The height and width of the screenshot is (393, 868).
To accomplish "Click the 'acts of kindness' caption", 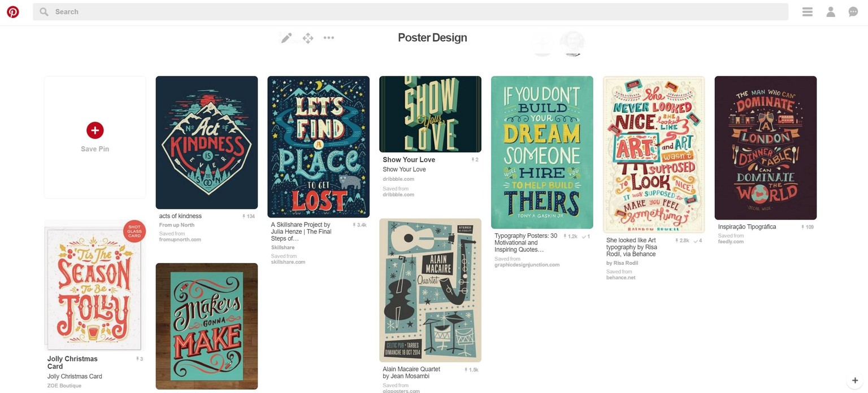I will (x=180, y=216).
